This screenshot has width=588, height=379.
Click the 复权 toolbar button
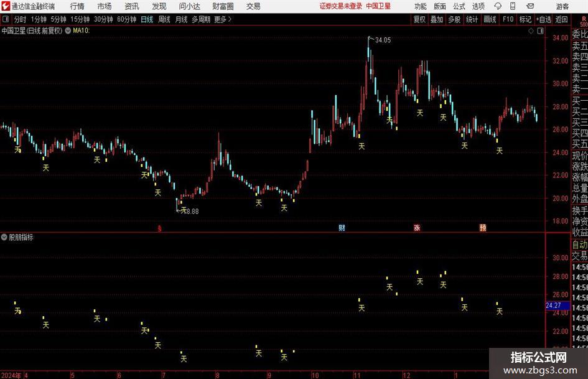coord(419,19)
